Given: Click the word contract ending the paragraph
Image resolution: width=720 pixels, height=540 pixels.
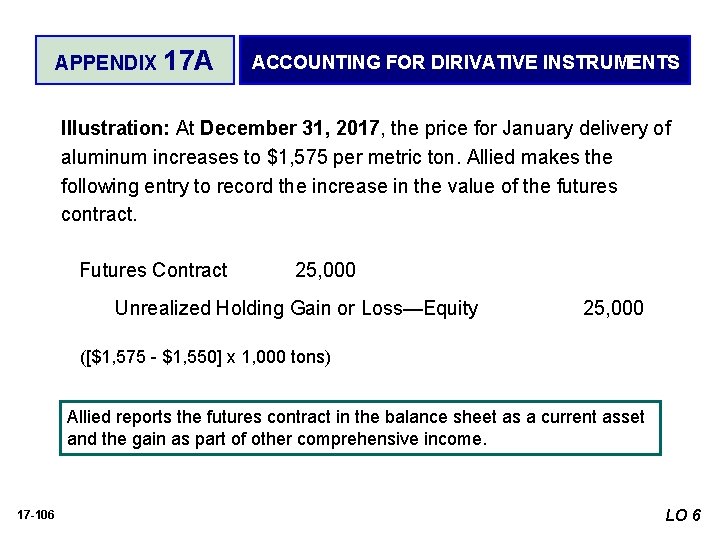Looking at the screenshot, I should [98, 214].
